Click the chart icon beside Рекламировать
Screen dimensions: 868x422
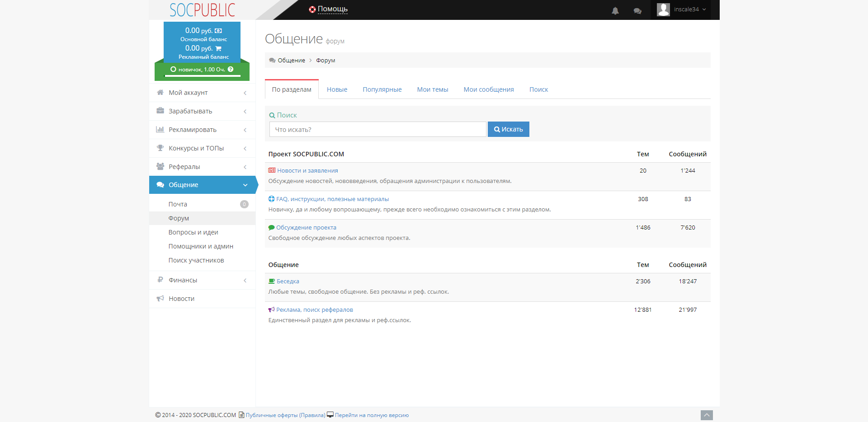pyautogui.click(x=160, y=129)
